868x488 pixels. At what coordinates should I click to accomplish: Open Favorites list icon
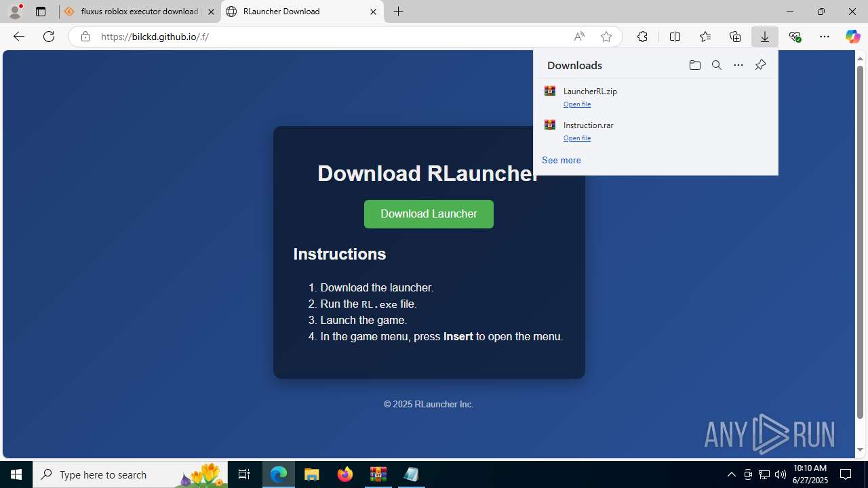tap(705, 37)
